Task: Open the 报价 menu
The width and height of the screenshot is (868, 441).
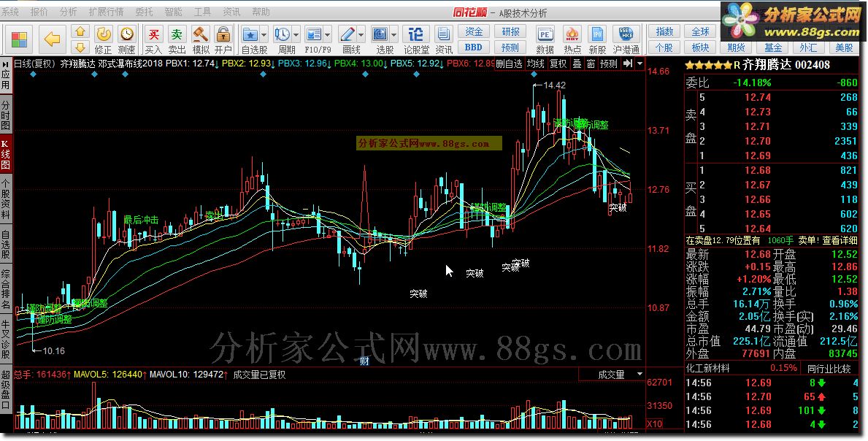Action: tap(39, 12)
